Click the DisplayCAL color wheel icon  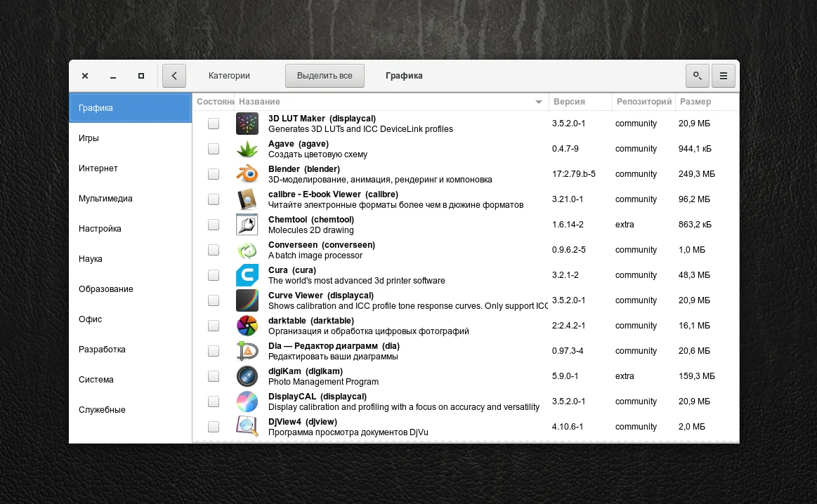[247, 402]
